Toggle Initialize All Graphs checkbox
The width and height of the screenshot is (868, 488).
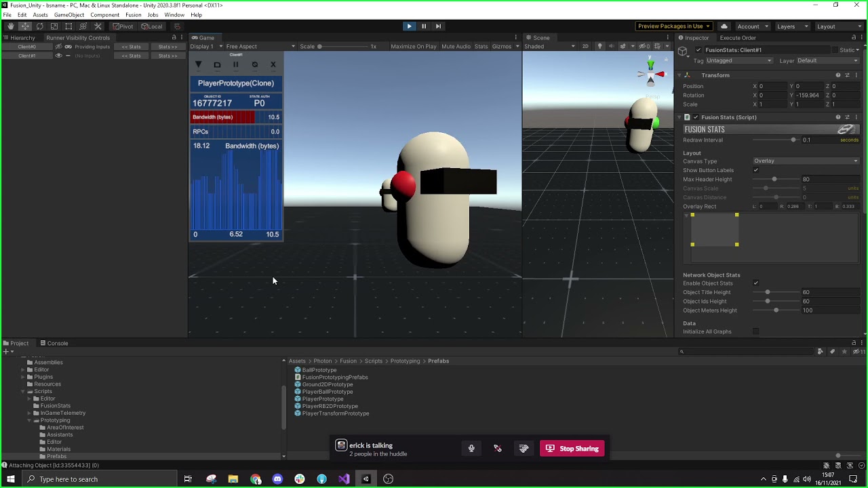tap(756, 331)
